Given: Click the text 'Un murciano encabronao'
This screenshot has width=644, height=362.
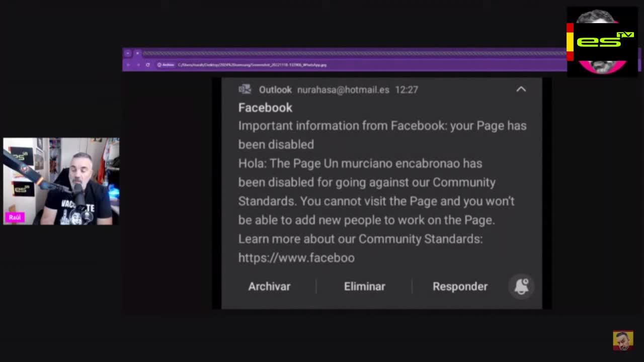Looking at the screenshot, I should [x=391, y=163].
